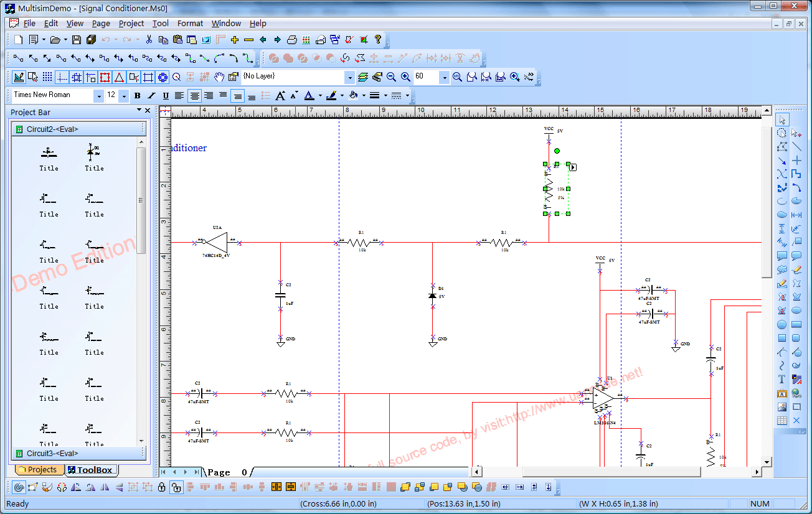Viewport: 812px width, 514px height.
Task: Select the Zoom In magnifier icon
Action: click(x=404, y=77)
